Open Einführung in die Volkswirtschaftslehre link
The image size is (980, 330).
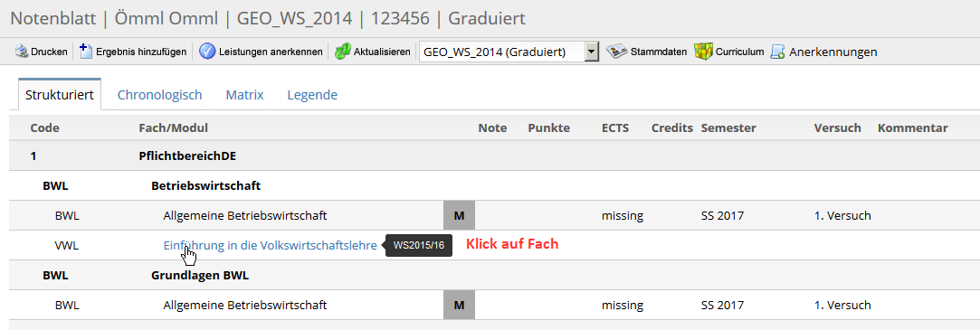pos(270,246)
